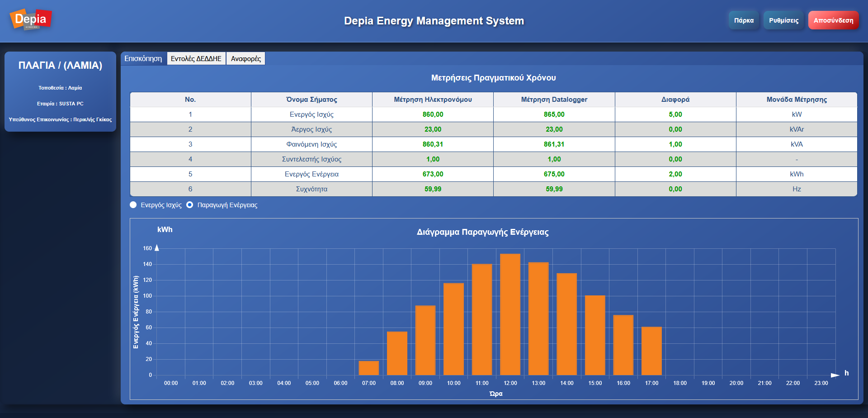Click the ΠΛΑΓΙΑ / (ΛΑΜΙΑ) park title

click(x=60, y=66)
